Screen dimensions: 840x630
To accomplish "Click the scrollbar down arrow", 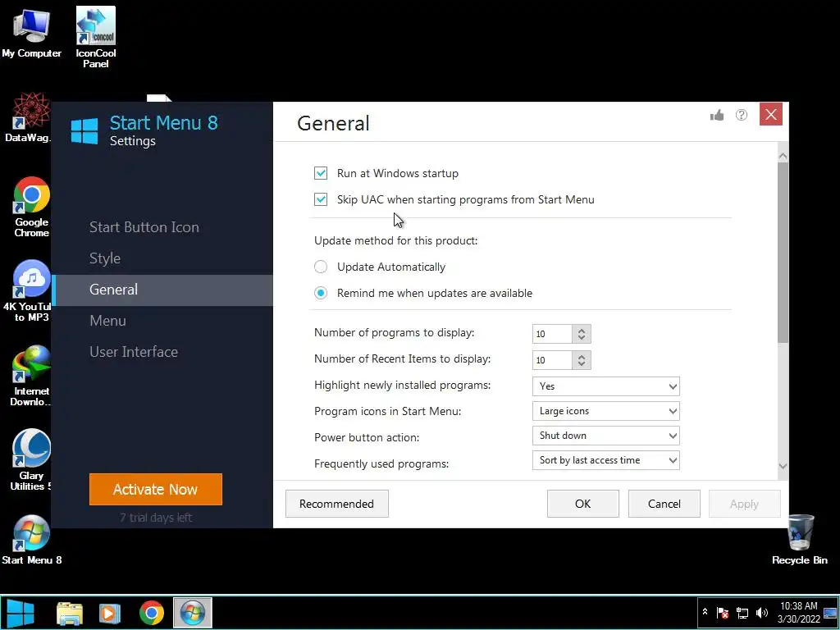I will (x=783, y=466).
